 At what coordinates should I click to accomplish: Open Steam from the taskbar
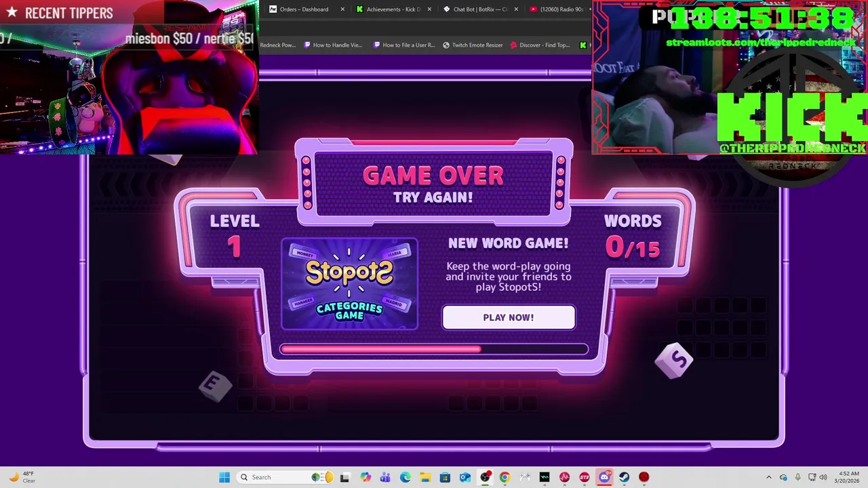pyautogui.click(x=624, y=477)
